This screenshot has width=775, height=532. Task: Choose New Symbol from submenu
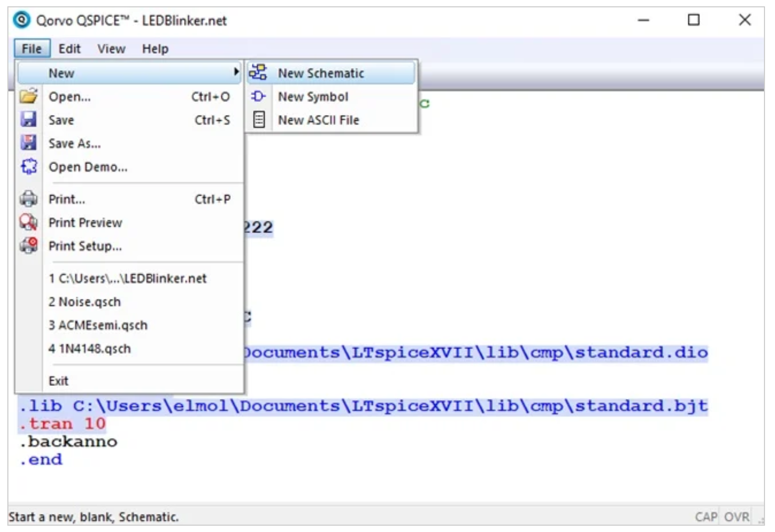[x=331, y=96]
